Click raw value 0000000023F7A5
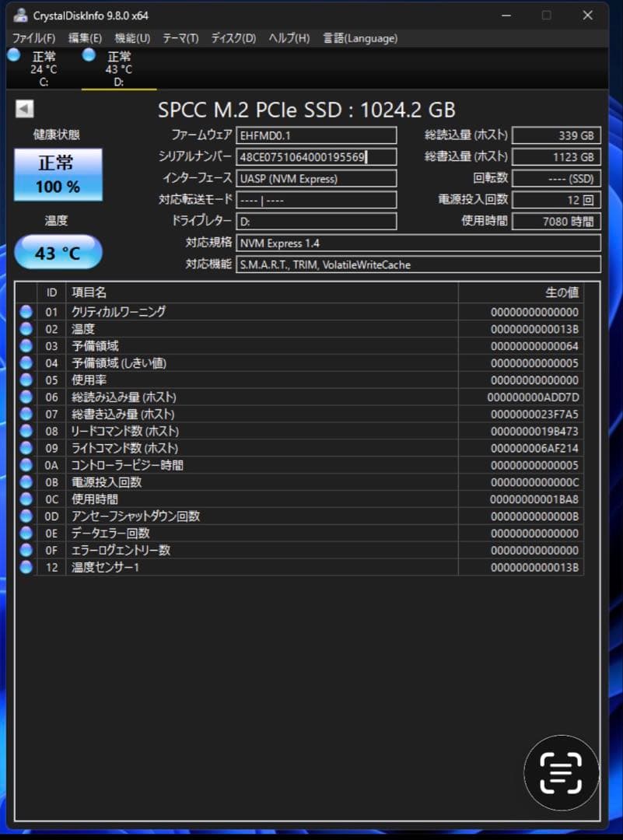This screenshot has width=623, height=840. coord(534,414)
